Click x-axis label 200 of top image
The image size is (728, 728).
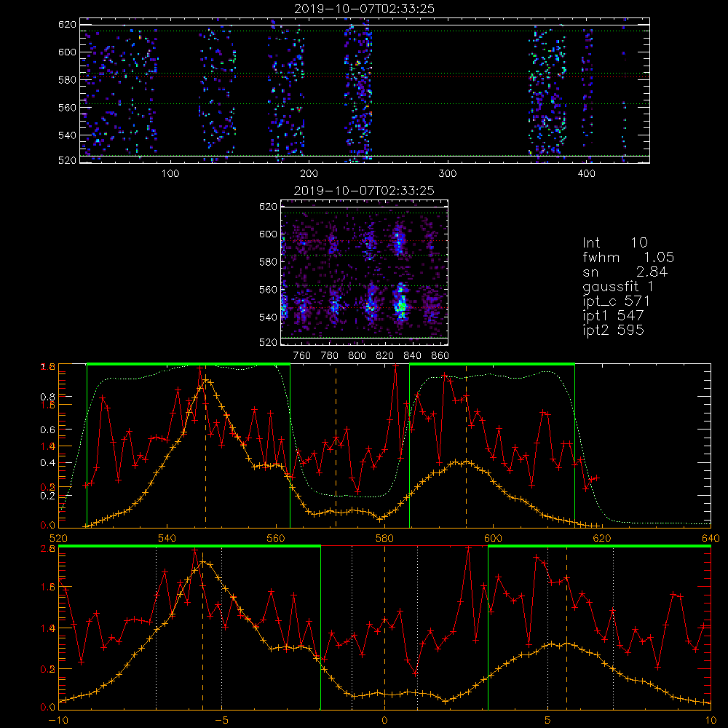(x=309, y=174)
